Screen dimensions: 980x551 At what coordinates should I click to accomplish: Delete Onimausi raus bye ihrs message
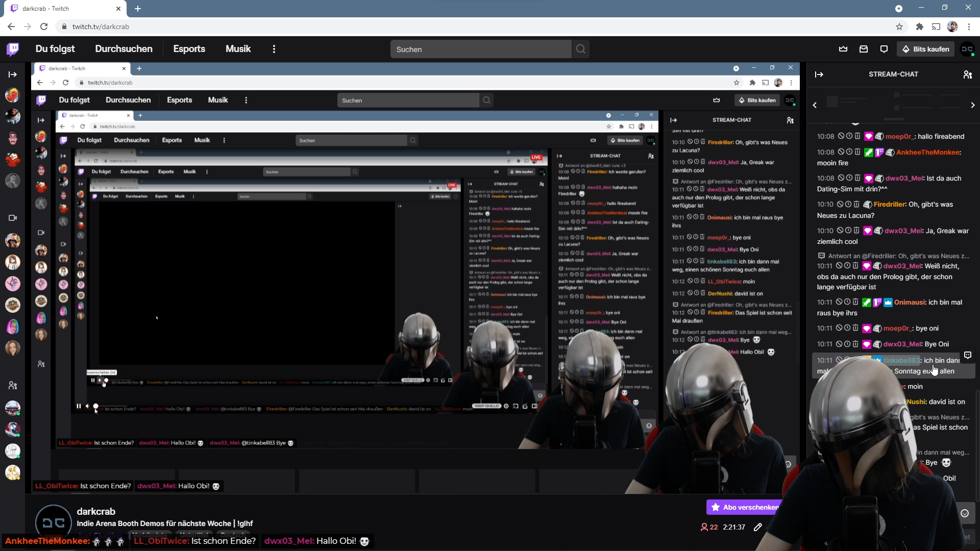coord(855,302)
